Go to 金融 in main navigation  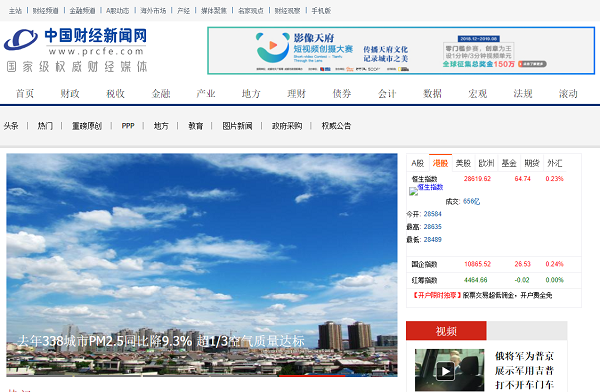tap(161, 93)
